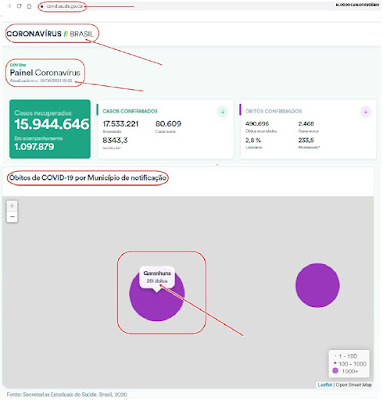Click the 100 - 1000 legend entry
The width and height of the screenshot is (383, 400).
350,364
